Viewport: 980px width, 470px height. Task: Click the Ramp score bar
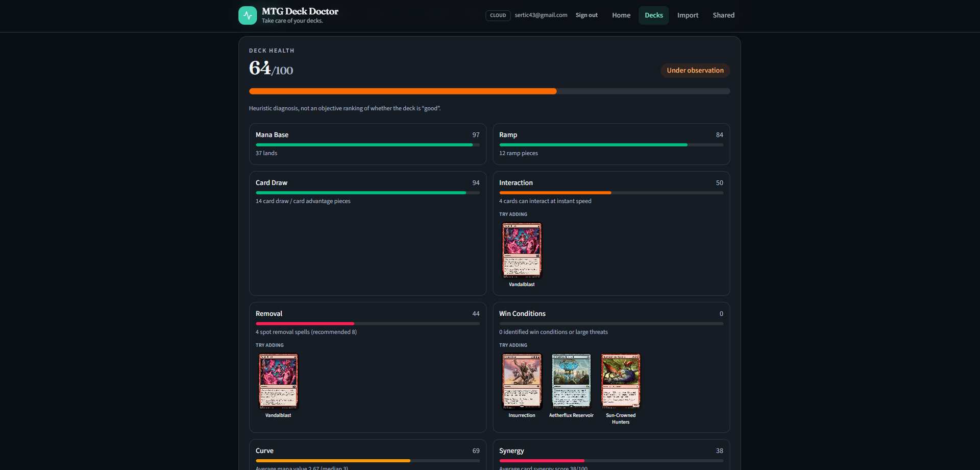click(611, 145)
